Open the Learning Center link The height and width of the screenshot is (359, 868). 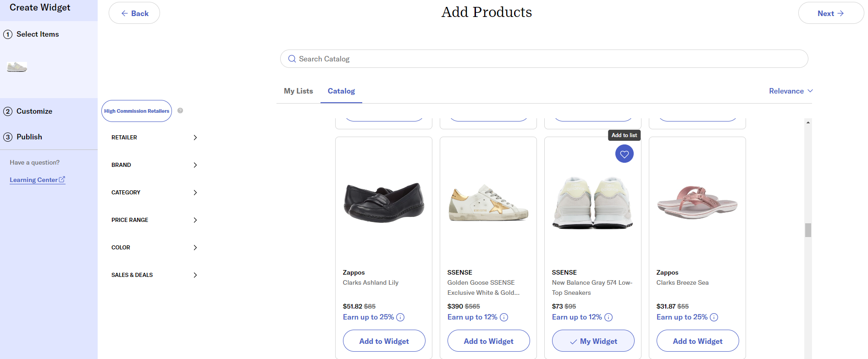[38, 180]
